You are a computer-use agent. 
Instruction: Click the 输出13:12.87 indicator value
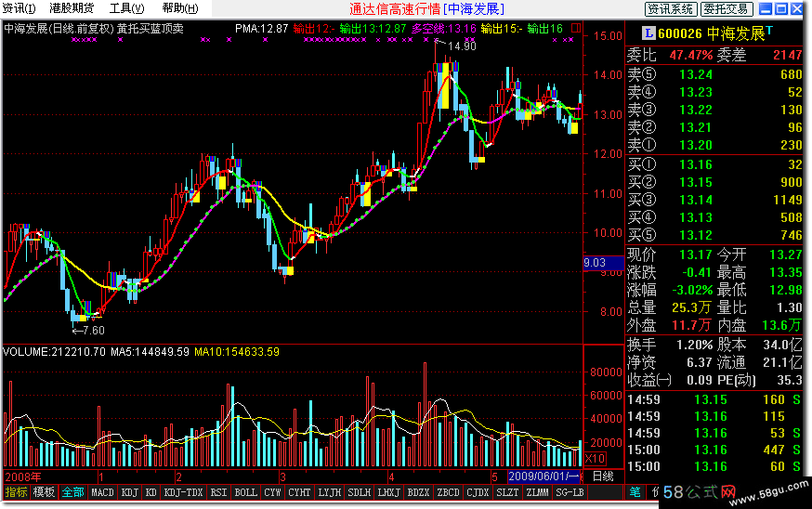pyautogui.click(x=373, y=29)
